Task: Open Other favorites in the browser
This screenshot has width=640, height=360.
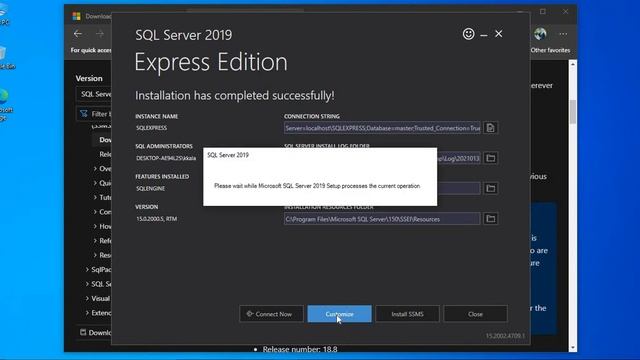Action: [550, 50]
